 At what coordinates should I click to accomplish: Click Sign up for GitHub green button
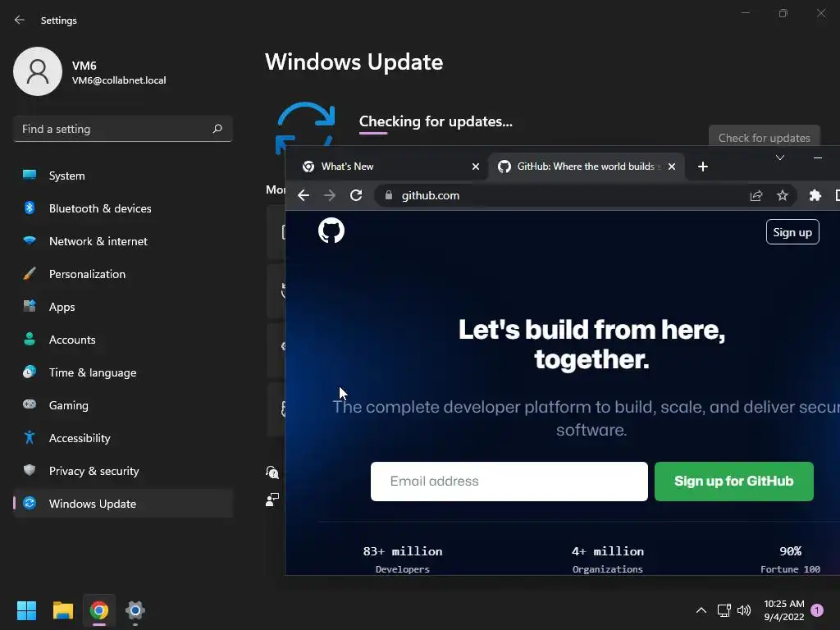(734, 481)
